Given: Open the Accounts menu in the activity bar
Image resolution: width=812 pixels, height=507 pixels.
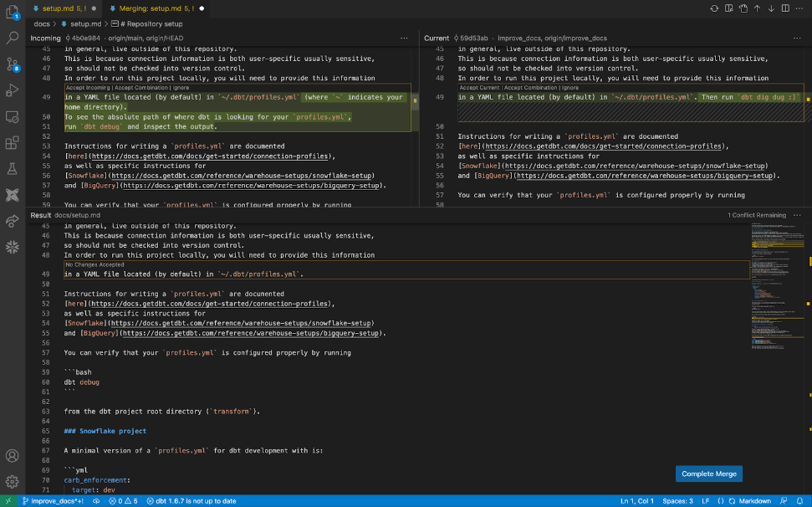Looking at the screenshot, I should click(x=12, y=456).
